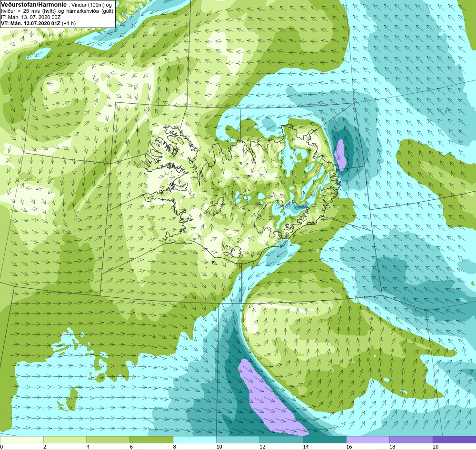Click the "Veðurstofan/Harmonie" title text

[33, 5]
